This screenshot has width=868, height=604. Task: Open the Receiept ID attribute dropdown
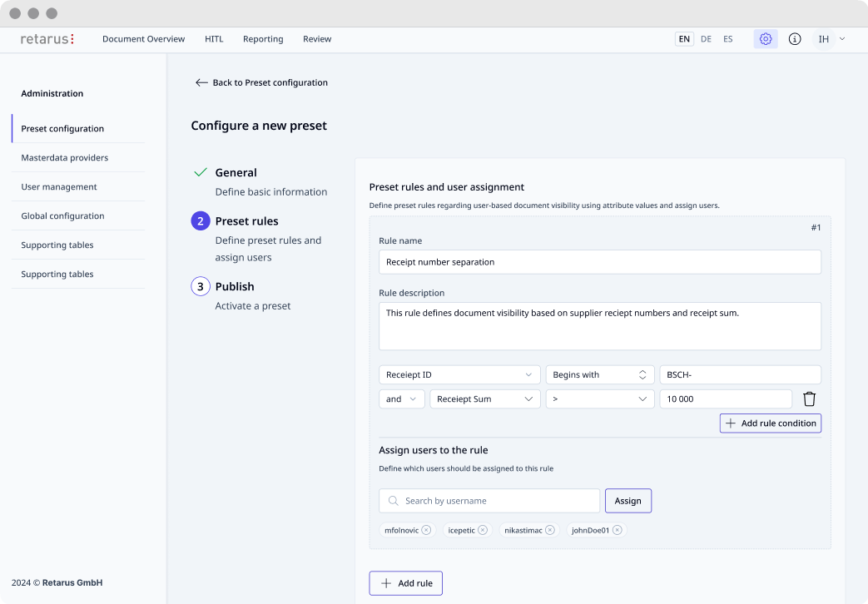point(459,375)
